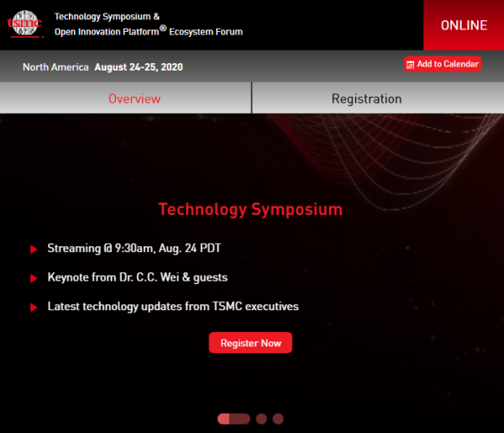Image resolution: width=504 pixels, height=433 pixels.
Task: Open the Overview tab
Action: tap(125, 98)
